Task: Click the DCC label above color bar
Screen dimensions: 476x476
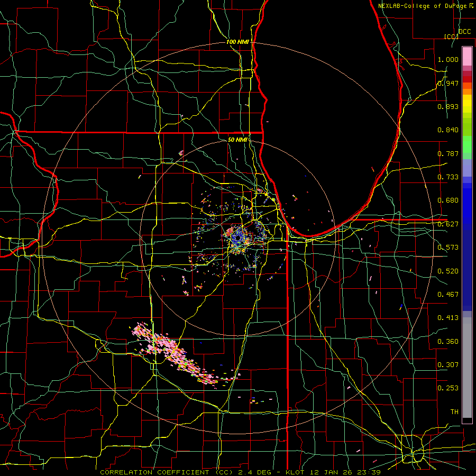Action: (465, 32)
